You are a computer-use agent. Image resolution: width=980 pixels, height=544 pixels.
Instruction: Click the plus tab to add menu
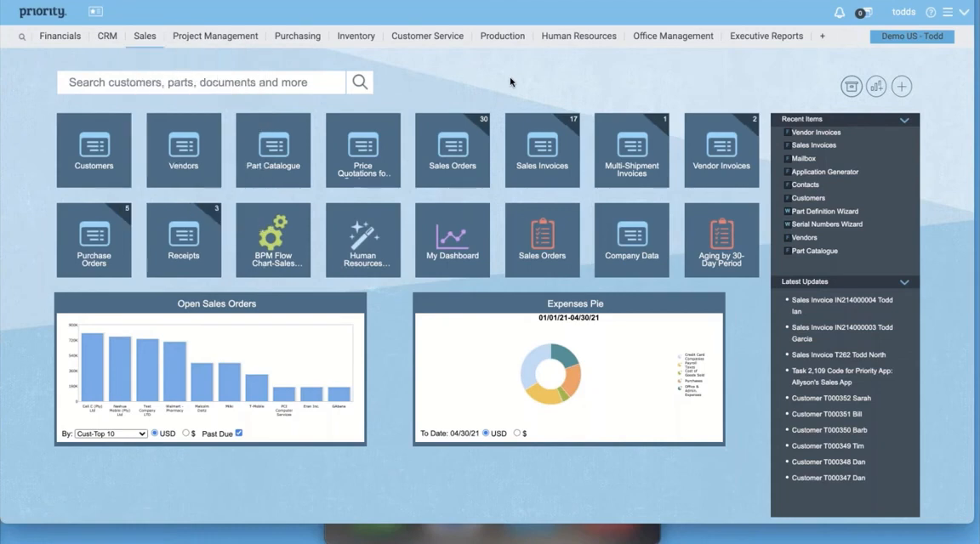[823, 37]
